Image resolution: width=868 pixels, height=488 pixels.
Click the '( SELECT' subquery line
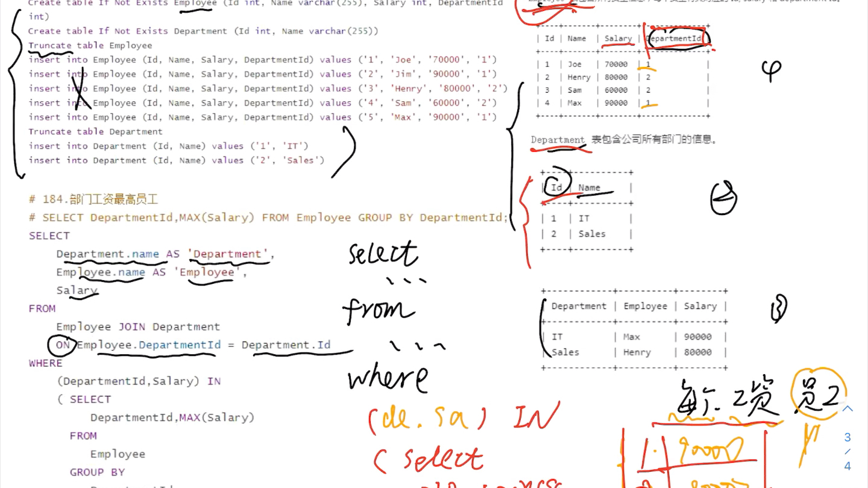pos(84,399)
